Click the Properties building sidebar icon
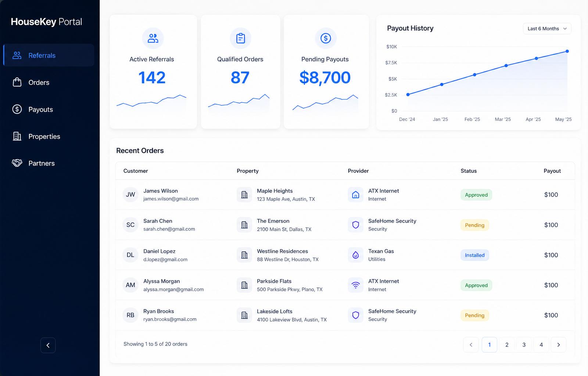588x376 pixels. (x=17, y=136)
